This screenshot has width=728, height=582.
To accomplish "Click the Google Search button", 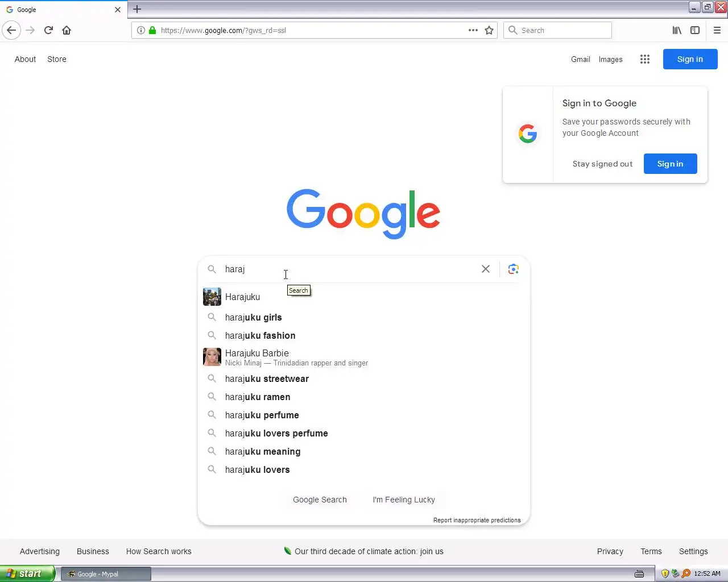I will [x=320, y=500].
